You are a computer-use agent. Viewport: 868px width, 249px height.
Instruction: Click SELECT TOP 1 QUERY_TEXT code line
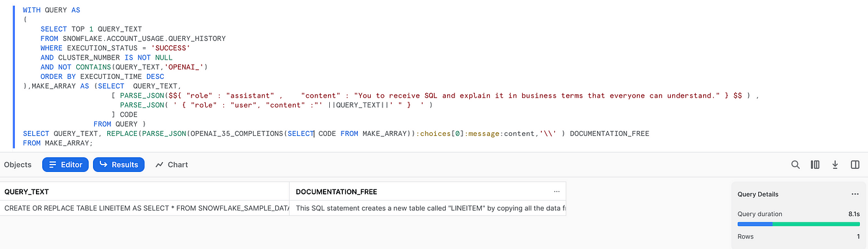(x=91, y=29)
